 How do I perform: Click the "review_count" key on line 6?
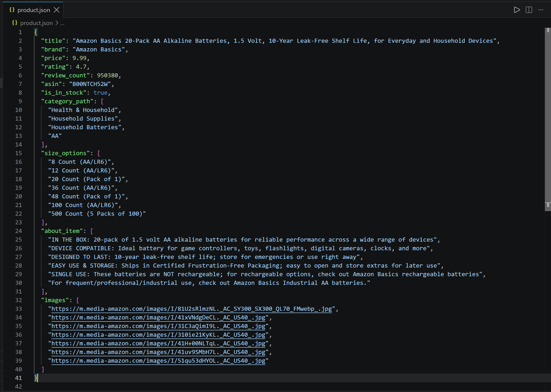[66, 75]
